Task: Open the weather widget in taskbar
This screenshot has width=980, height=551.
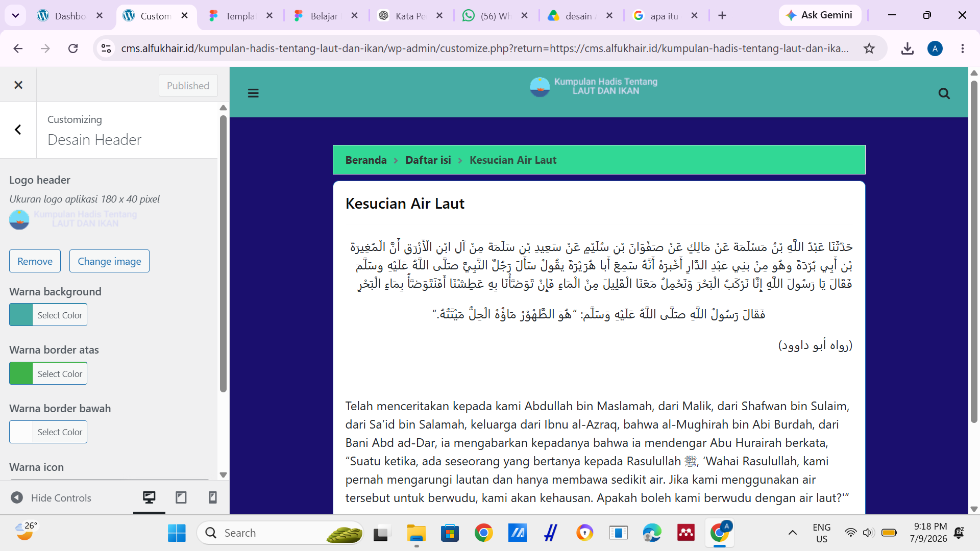Action: (x=26, y=532)
